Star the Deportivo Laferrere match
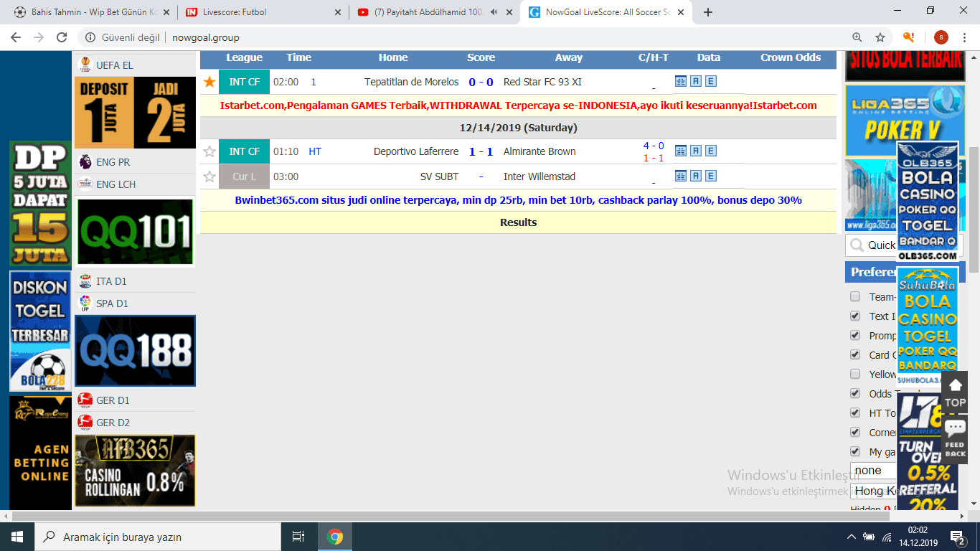This screenshot has height=551, width=980. 209,151
